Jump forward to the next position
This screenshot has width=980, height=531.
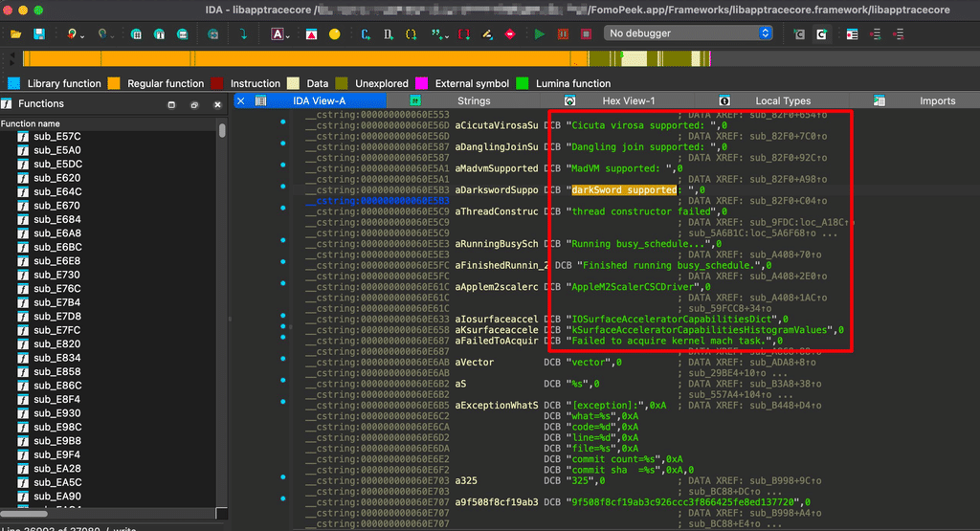coord(101,33)
